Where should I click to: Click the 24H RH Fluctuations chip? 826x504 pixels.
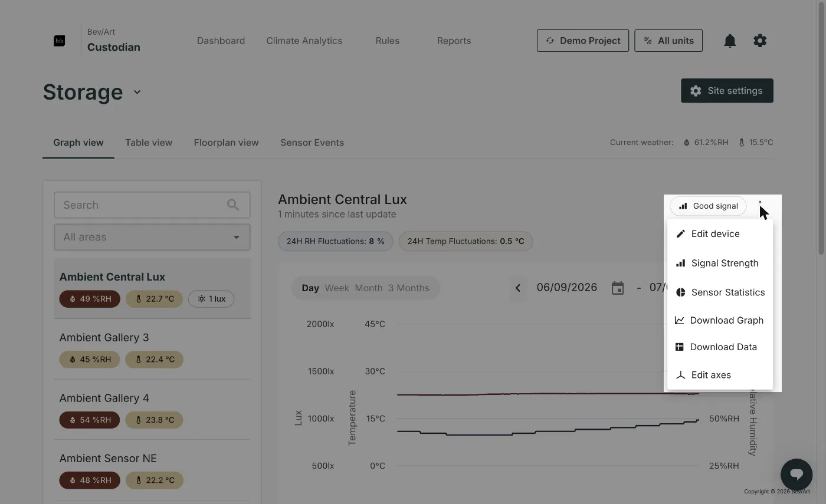(335, 241)
